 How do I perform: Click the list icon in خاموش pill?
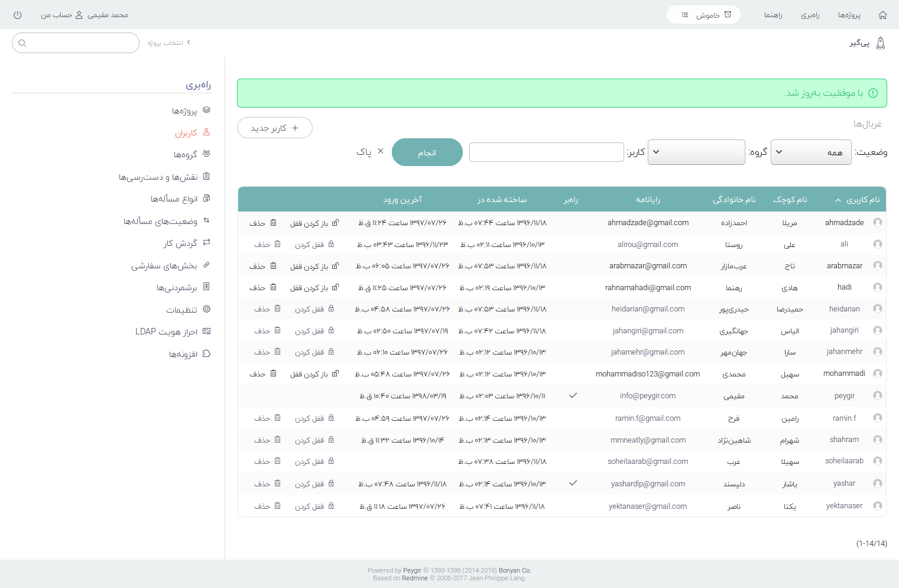point(684,15)
